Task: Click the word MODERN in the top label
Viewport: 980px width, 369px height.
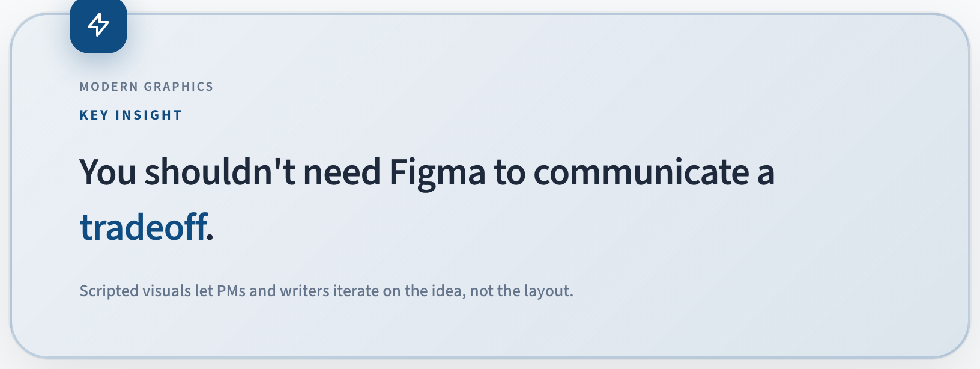Action: (x=109, y=87)
